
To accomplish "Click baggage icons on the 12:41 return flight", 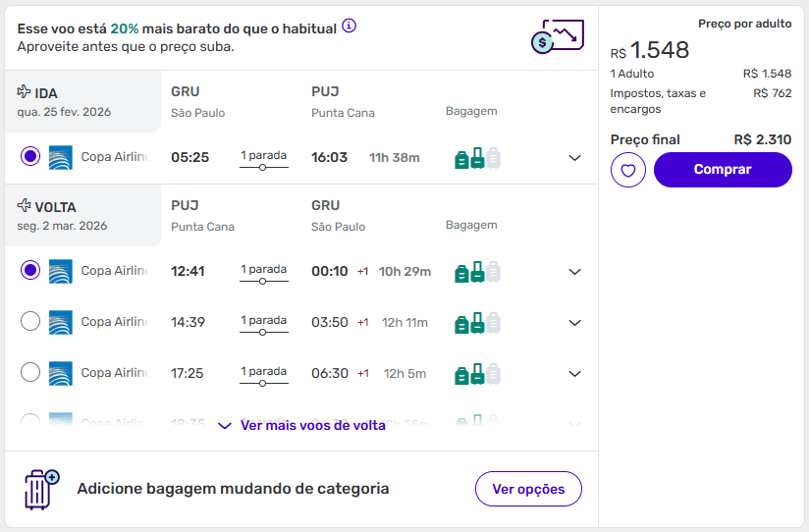I will pyautogui.click(x=477, y=272).
